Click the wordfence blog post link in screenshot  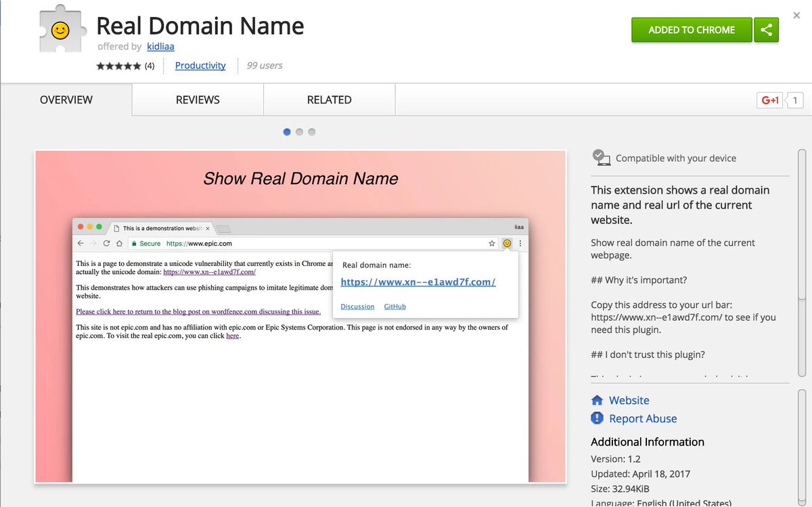pyautogui.click(x=198, y=311)
